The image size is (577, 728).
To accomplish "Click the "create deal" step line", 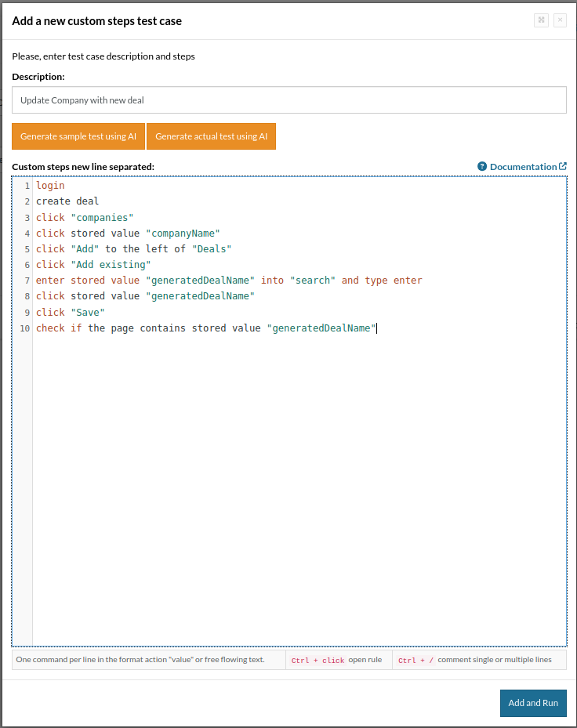I will [67, 202].
